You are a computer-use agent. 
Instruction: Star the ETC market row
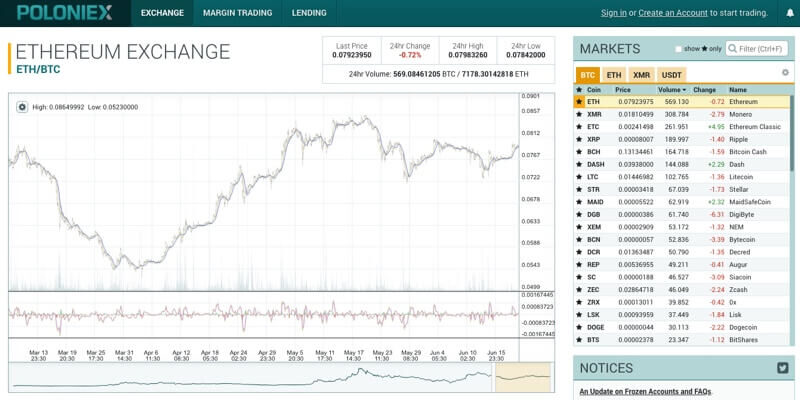(579, 127)
